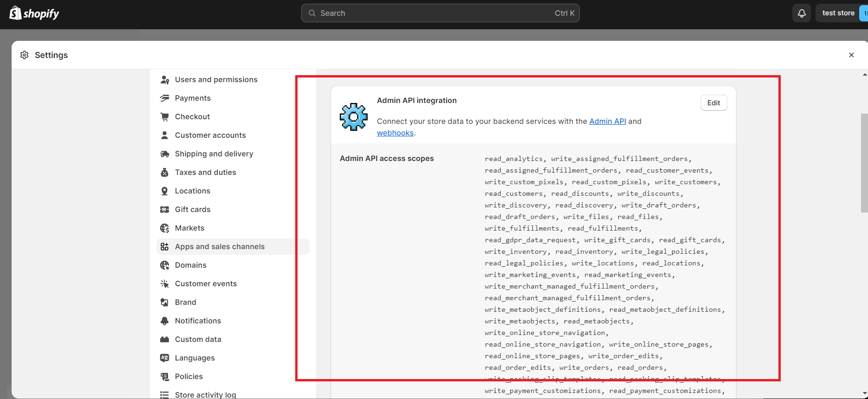Click the Taxes and duties icon
The image size is (868, 399).
pyautogui.click(x=164, y=173)
